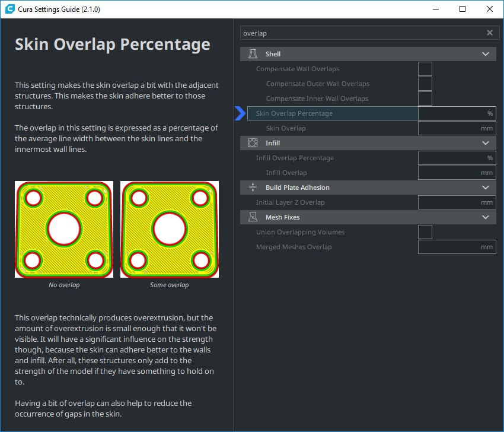Click the Shell category icon
Screen dimensions: 504x432
tap(253, 54)
